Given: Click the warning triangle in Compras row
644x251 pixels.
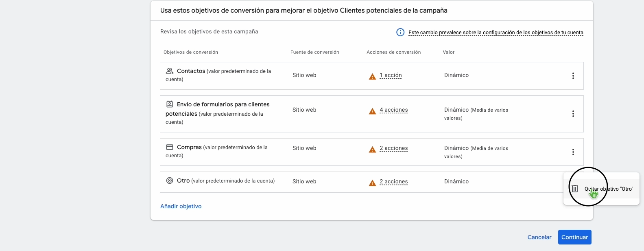Looking at the screenshot, I should 372,149.
